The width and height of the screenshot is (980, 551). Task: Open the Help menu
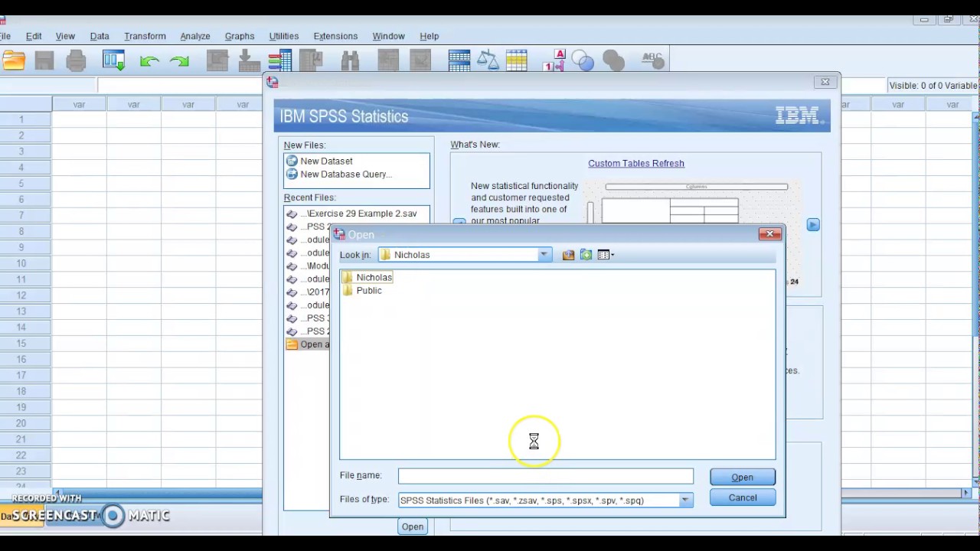[430, 36]
